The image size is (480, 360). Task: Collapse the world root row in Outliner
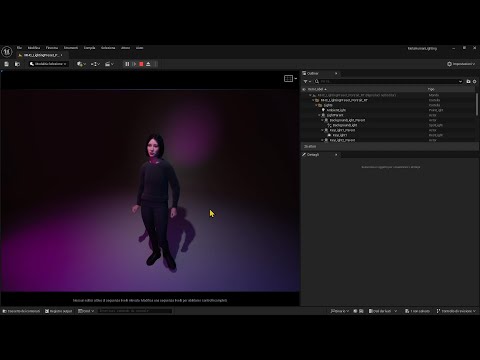click(x=310, y=95)
